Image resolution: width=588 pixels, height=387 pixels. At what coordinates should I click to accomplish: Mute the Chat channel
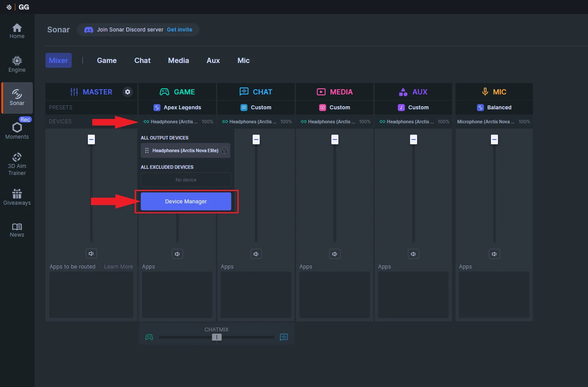[x=256, y=254]
